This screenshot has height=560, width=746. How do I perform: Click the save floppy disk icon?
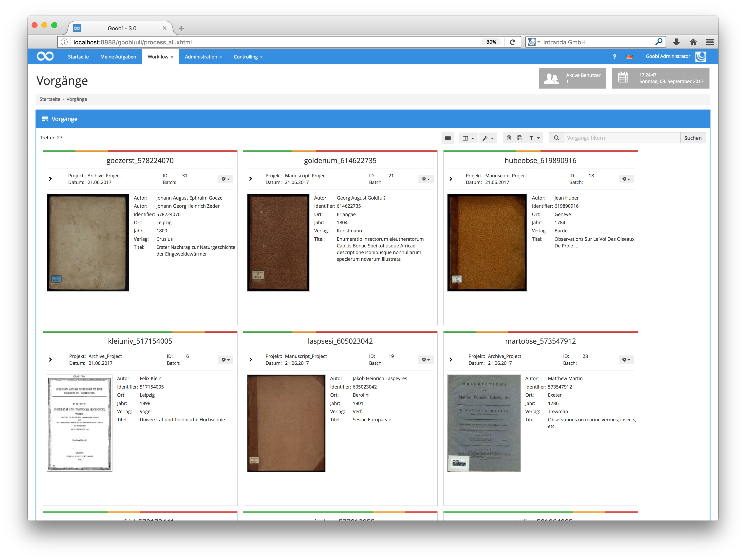click(x=520, y=138)
